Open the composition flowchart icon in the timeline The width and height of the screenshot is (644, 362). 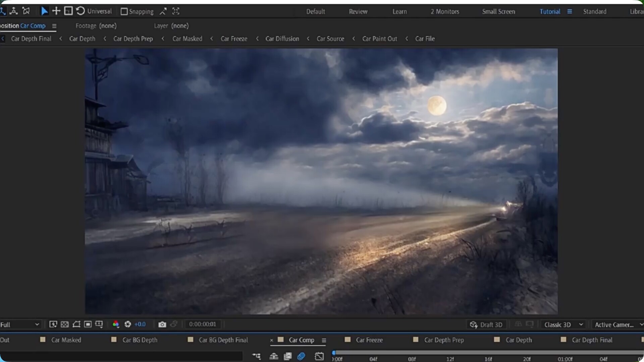click(257, 356)
